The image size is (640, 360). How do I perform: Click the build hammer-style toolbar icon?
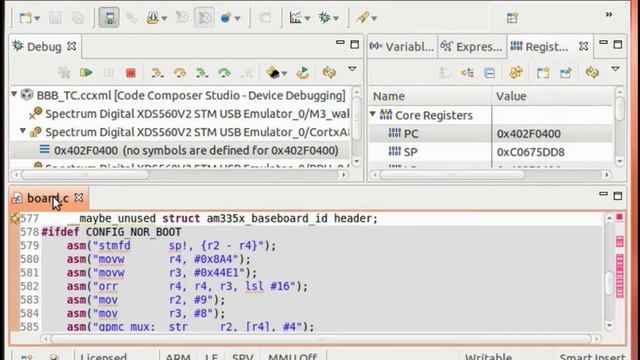point(153,18)
